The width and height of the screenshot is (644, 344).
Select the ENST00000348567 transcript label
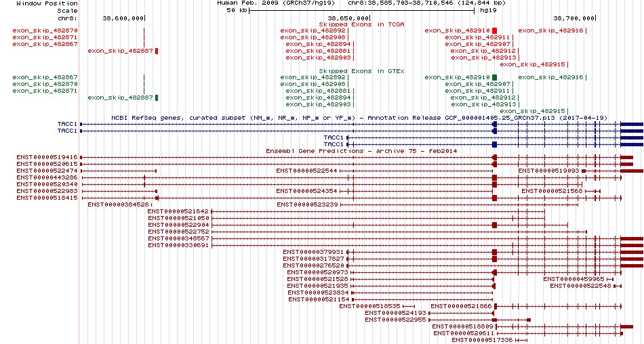(179, 238)
